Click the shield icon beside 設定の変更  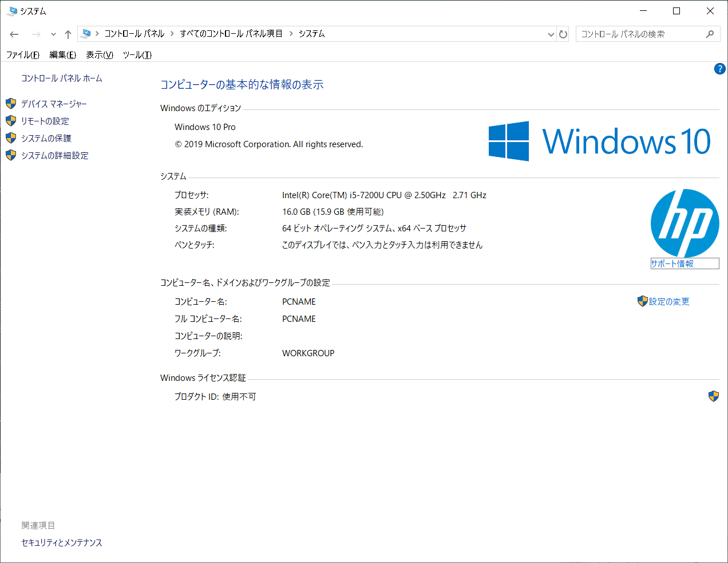[642, 301]
